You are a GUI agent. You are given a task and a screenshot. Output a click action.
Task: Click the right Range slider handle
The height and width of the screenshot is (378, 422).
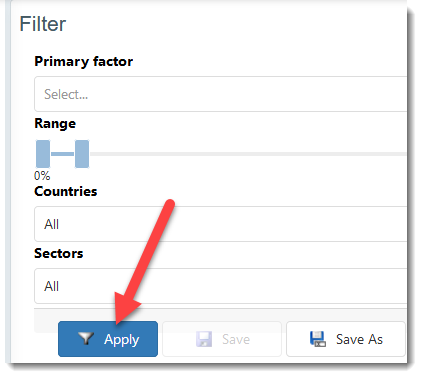pyautogui.click(x=82, y=154)
